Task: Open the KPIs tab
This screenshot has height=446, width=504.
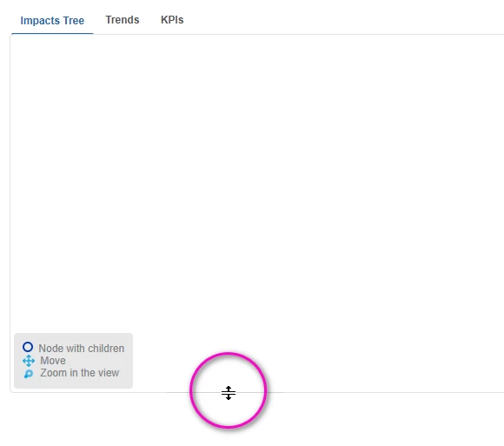Action: point(172,20)
